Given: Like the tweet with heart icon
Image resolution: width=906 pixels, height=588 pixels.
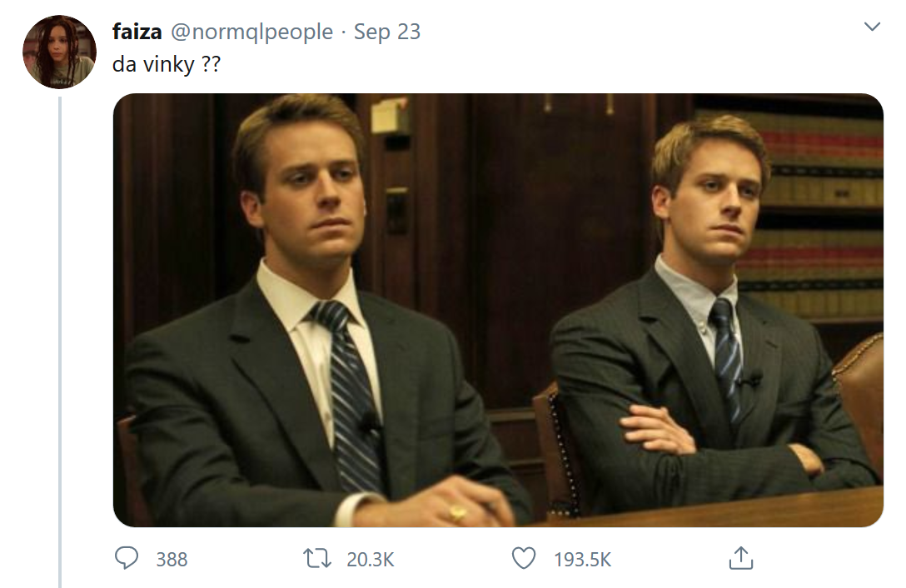Looking at the screenshot, I should 524,559.
